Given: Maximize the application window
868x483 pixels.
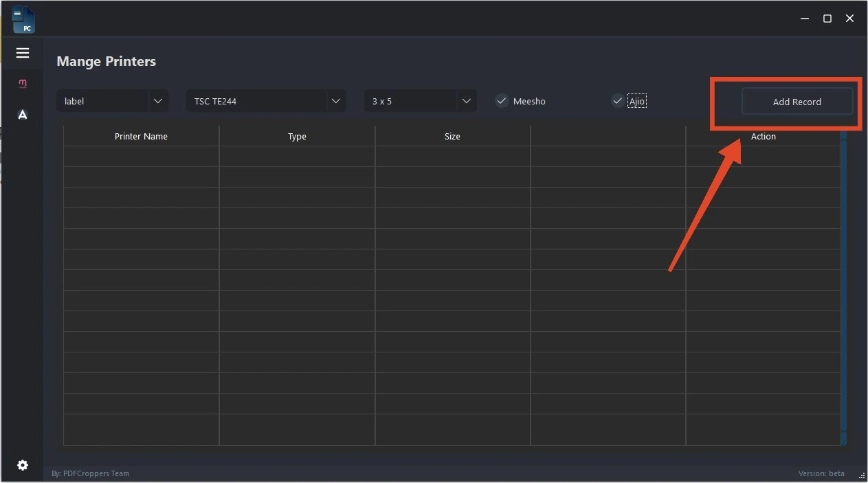Looking at the screenshot, I should pyautogui.click(x=827, y=19).
